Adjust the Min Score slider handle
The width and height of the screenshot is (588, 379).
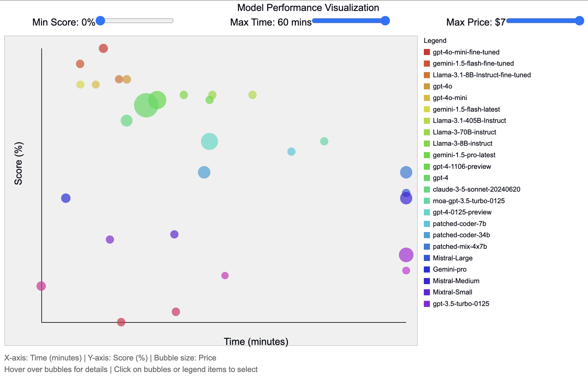[100, 21]
